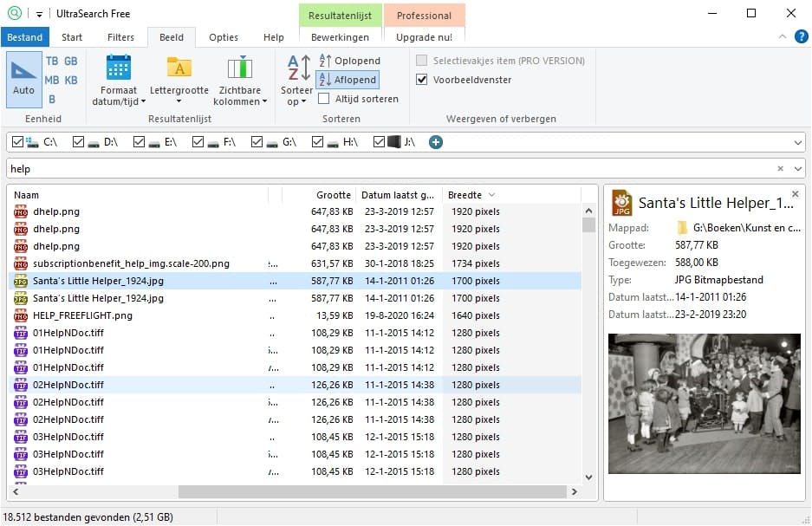Image resolution: width=812 pixels, height=526 pixels.
Task: Open the Formaat datum/tijd calendar icon
Action: (119, 68)
